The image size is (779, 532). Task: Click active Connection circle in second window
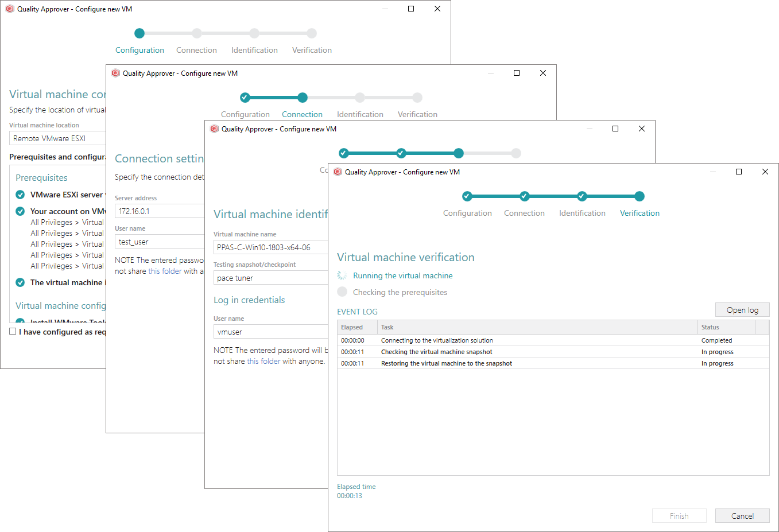(x=303, y=98)
